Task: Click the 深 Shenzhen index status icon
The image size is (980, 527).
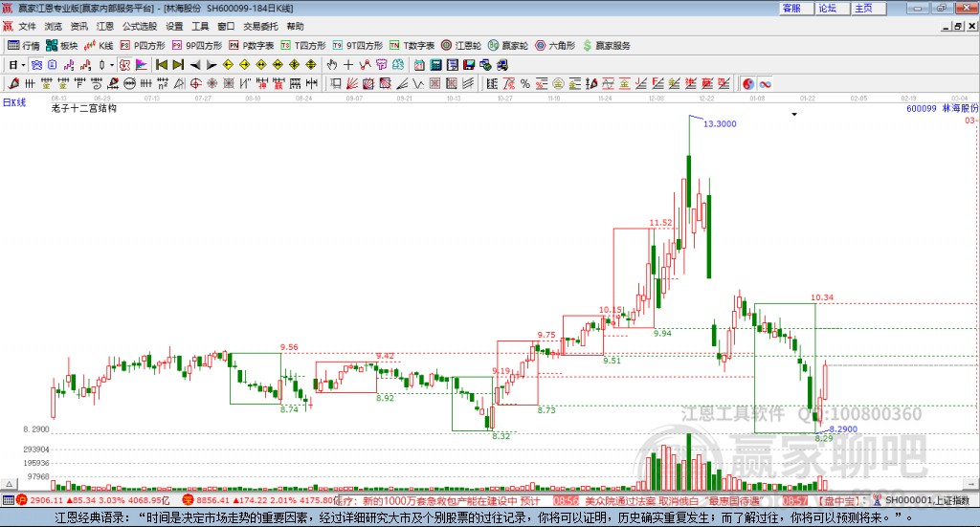Action: [189, 499]
